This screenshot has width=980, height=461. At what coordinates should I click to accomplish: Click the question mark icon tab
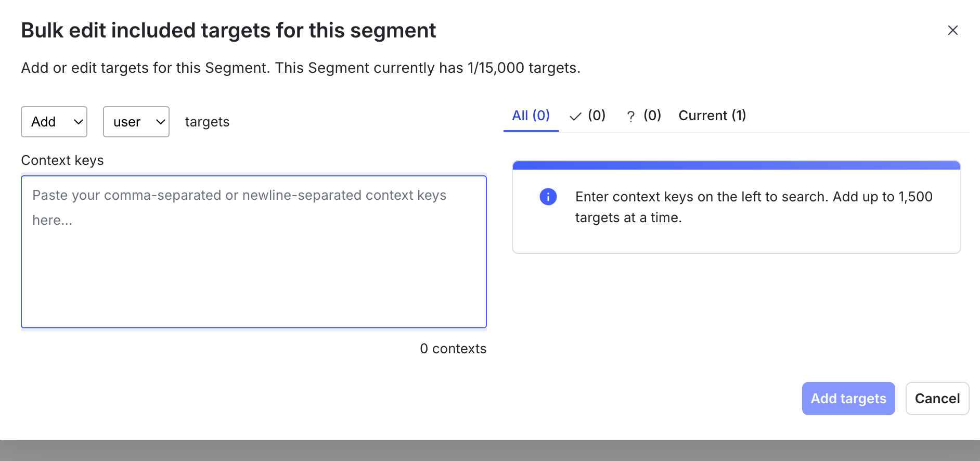pos(630,117)
